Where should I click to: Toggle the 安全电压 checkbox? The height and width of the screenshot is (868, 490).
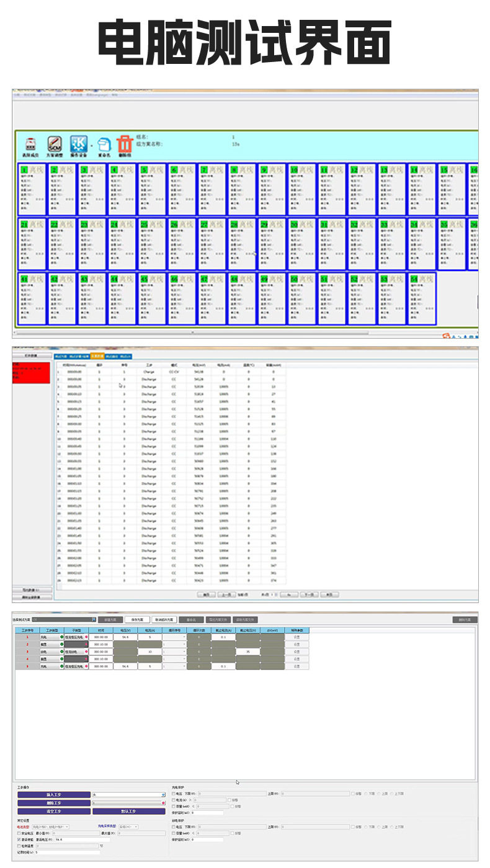coord(19,833)
